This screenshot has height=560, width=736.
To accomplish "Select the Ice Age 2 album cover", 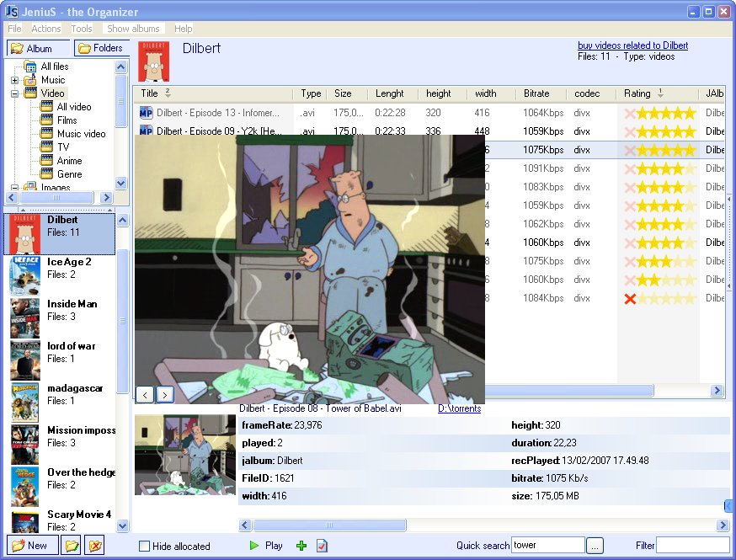I will (25, 276).
